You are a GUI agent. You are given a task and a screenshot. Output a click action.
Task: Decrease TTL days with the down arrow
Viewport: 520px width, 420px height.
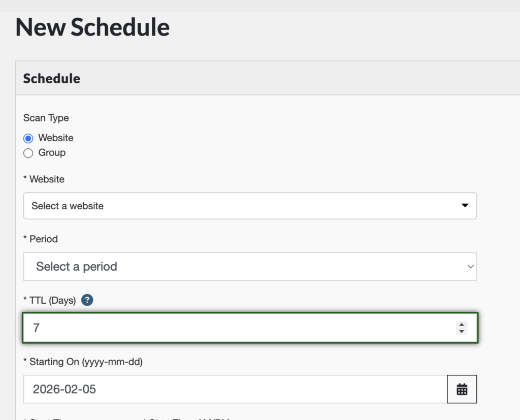click(x=461, y=332)
